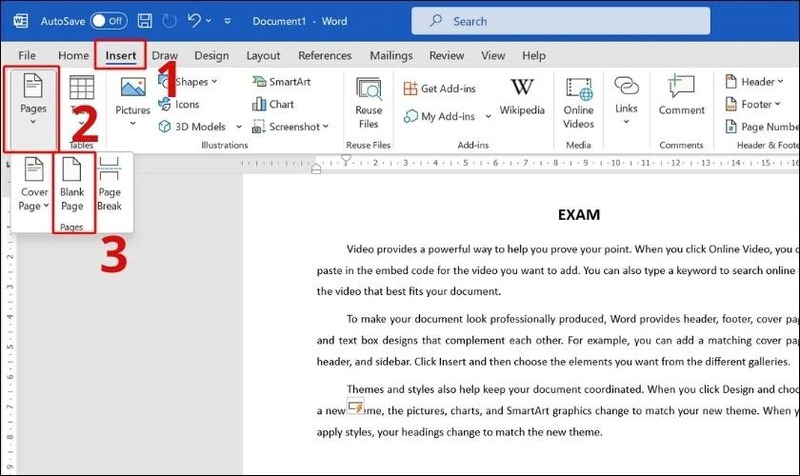Open the Cover Page gallery

(x=34, y=185)
